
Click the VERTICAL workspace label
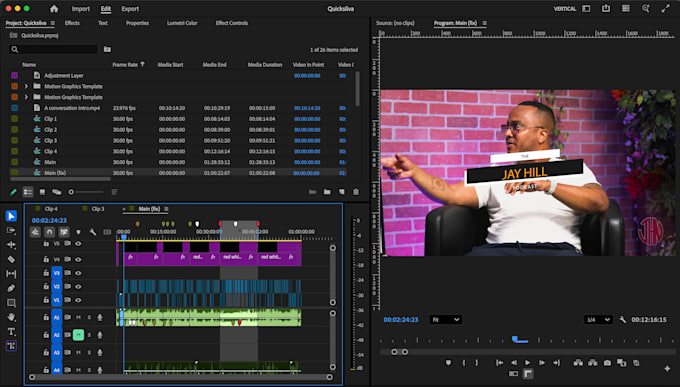coord(565,9)
